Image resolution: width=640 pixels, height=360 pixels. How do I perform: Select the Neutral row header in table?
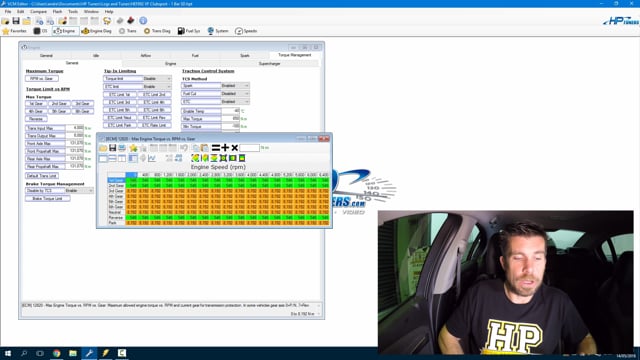point(116,213)
